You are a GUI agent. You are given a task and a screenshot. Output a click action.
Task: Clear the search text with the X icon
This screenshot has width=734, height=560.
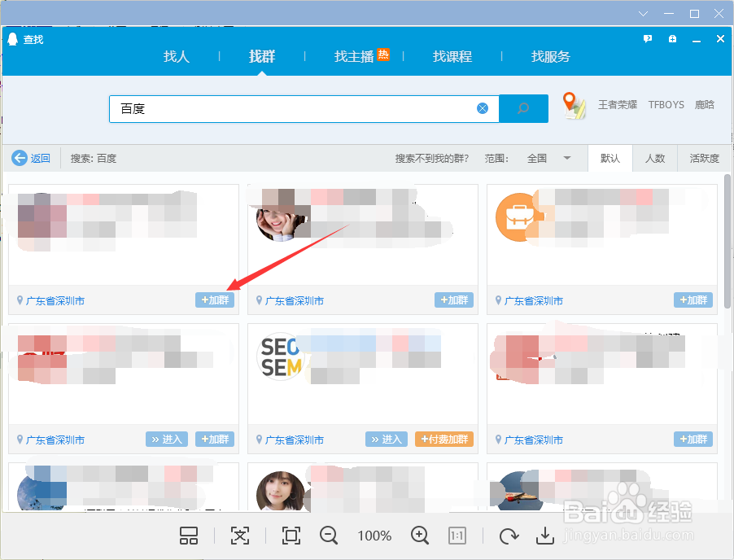point(483,108)
